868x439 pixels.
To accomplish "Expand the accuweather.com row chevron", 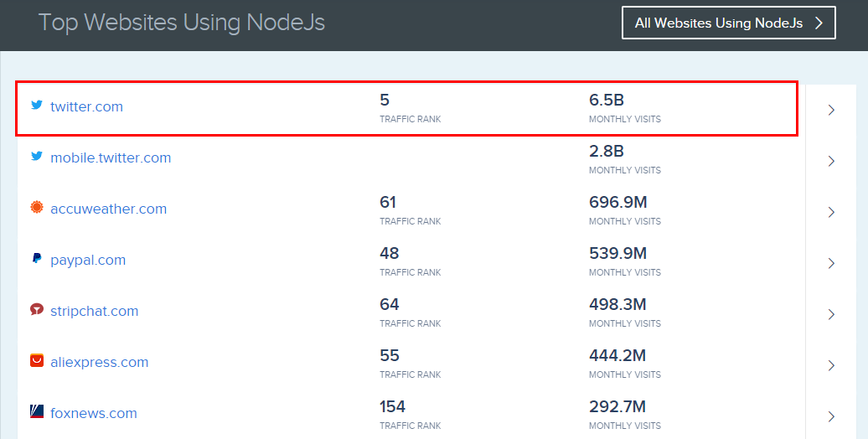I will (x=831, y=212).
